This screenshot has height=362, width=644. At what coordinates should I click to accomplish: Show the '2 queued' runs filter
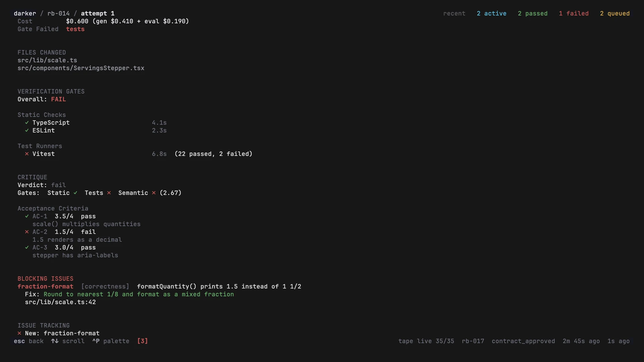click(615, 13)
